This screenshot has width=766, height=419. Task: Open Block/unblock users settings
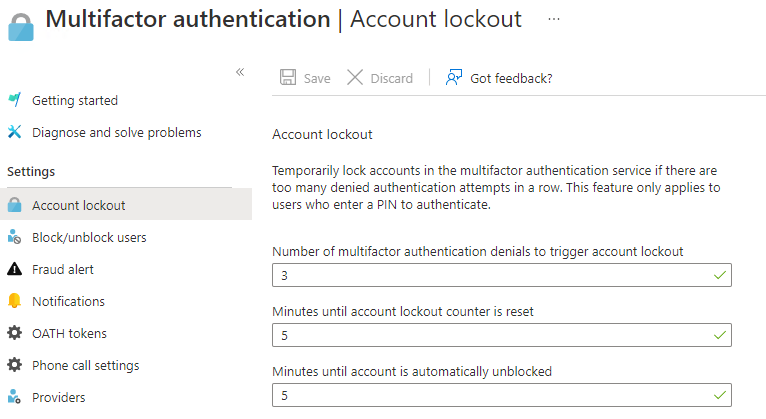(x=89, y=237)
